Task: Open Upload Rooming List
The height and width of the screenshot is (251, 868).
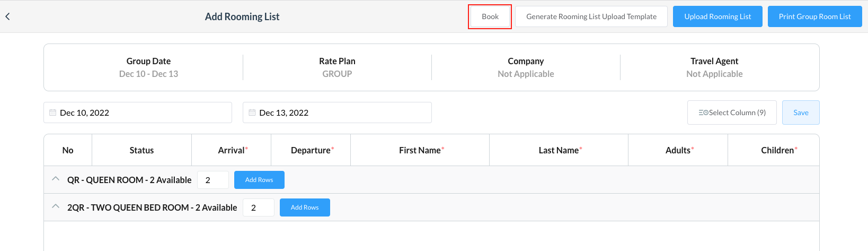Action: pos(717,16)
